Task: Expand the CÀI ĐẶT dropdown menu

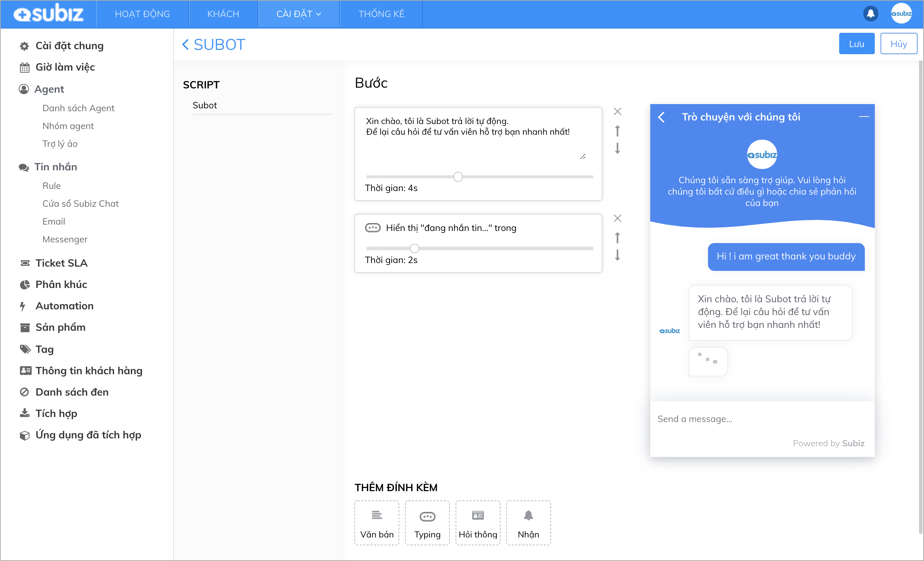Action: click(298, 14)
